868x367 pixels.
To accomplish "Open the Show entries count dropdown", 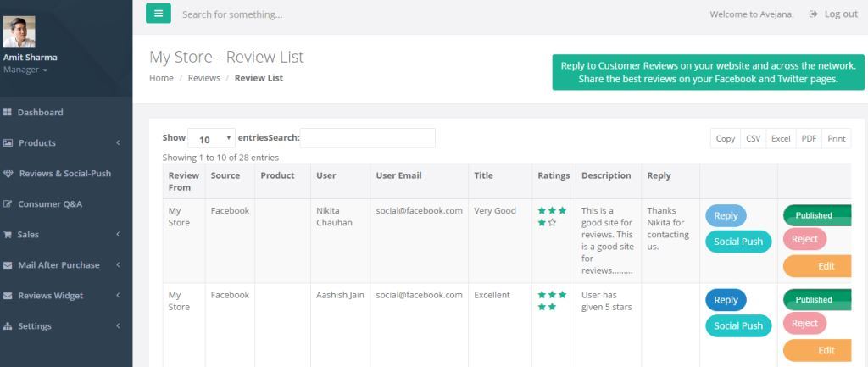I will [211, 139].
